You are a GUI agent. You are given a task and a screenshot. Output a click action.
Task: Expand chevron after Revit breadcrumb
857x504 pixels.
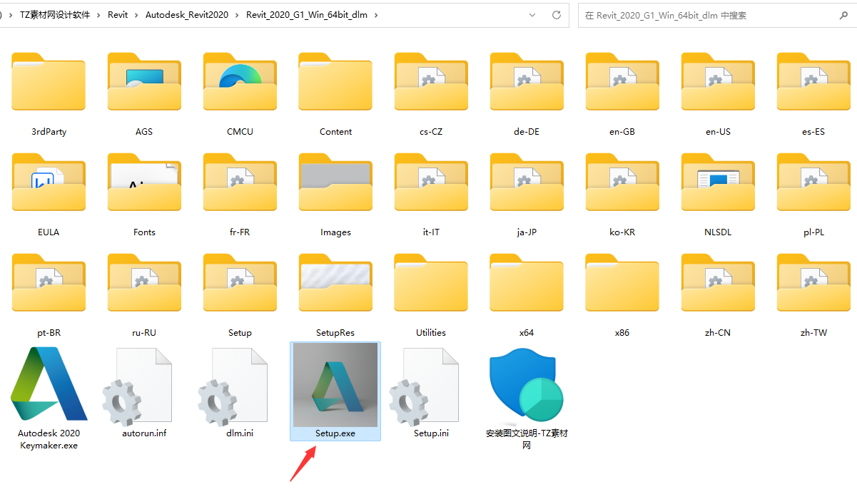point(137,15)
